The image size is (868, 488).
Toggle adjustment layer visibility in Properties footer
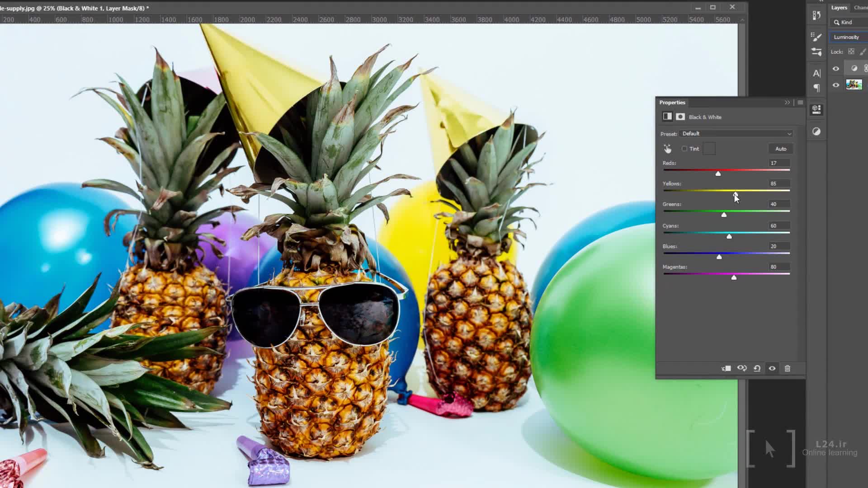pos(772,368)
